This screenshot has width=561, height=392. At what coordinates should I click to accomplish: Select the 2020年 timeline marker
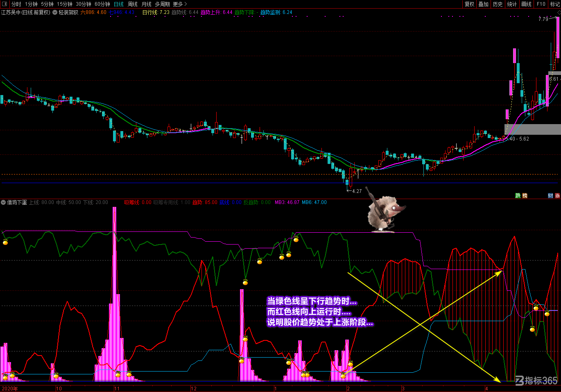click(10, 388)
